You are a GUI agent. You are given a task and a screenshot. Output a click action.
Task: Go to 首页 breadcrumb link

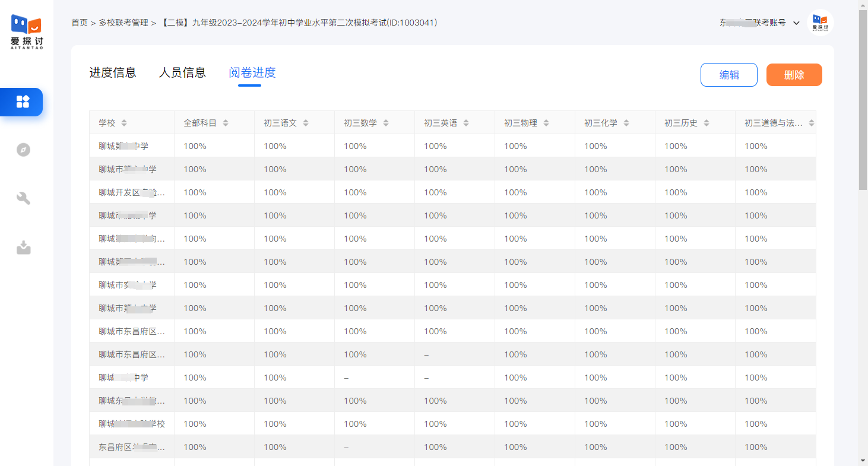click(x=79, y=23)
